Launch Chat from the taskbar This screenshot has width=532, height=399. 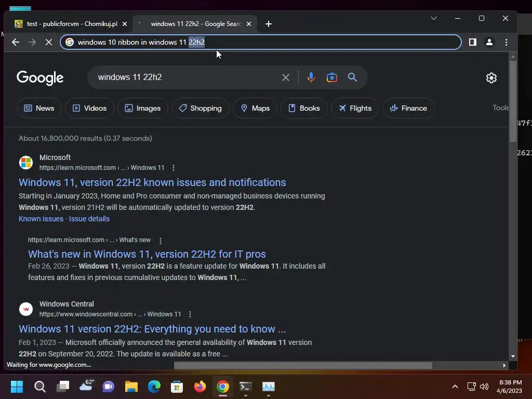point(109,387)
